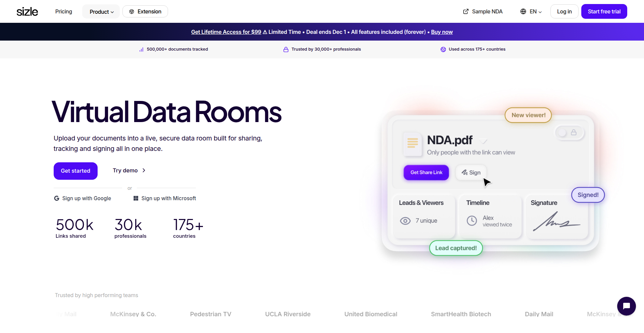Click the globe language icon
The height and width of the screenshot is (333, 644).
523,11
